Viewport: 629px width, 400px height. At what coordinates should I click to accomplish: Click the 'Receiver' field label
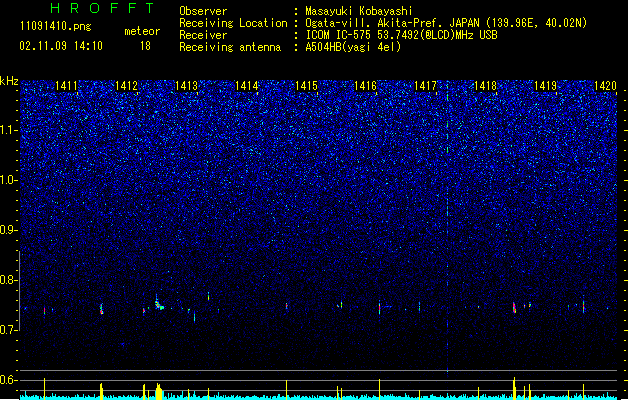pos(203,35)
